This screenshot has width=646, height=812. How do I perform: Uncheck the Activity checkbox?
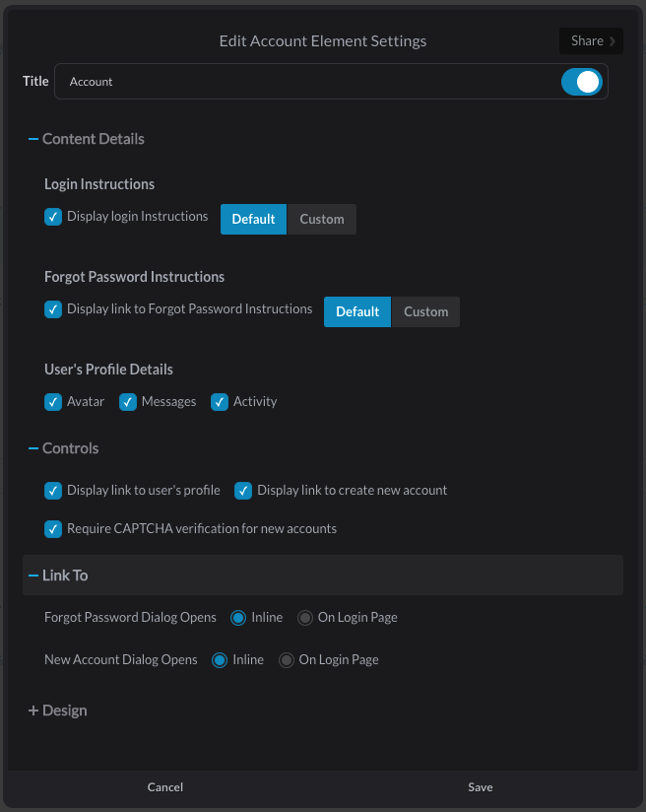[x=219, y=402]
